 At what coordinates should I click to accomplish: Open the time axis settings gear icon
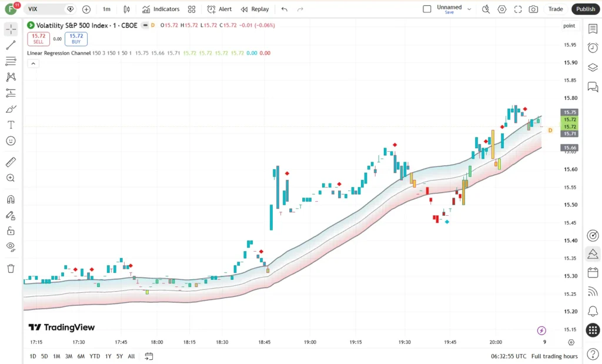tap(571, 342)
